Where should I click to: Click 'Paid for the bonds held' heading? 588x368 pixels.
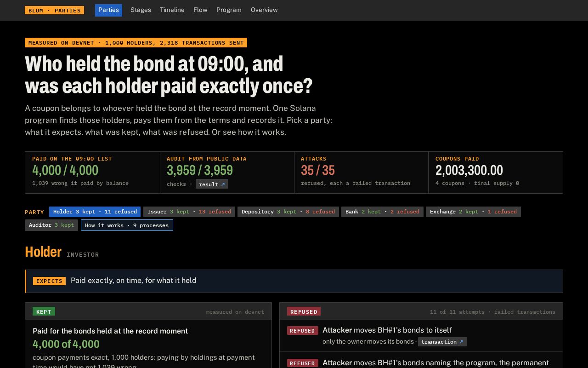click(x=110, y=331)
